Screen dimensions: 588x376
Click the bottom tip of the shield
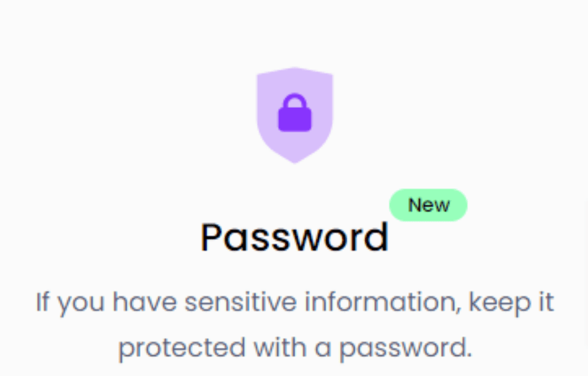tap(295, 160)
